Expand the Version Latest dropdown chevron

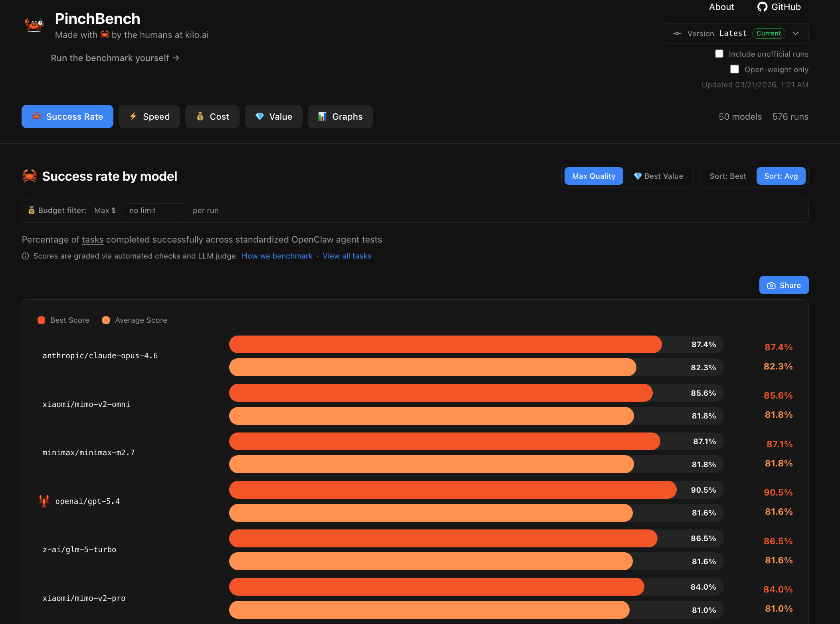pos(796,34)
